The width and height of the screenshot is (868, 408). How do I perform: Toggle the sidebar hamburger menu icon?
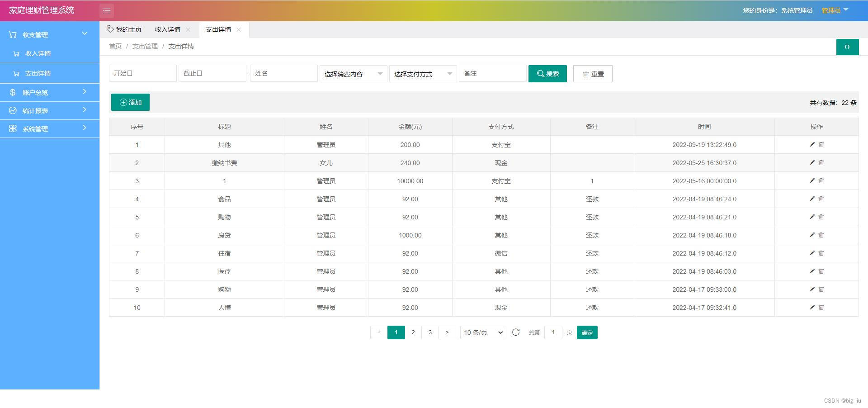point(107,10)
